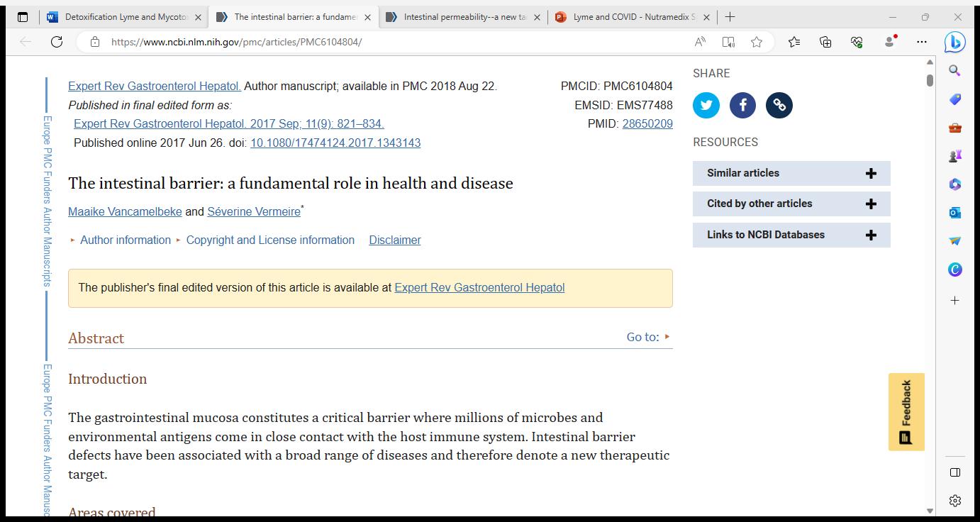Toggle the sidebar visibility button
Viewport: 980px width, 522px height.
tap(954, 472)
